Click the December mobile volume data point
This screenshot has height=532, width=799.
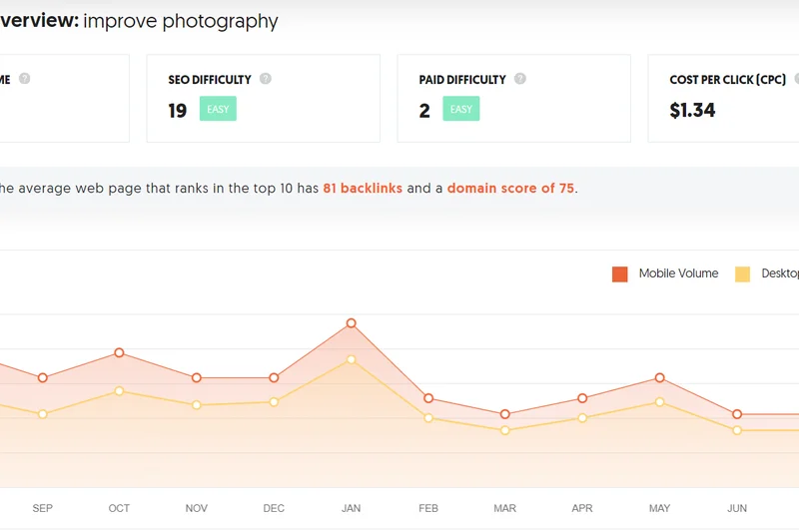274,377
